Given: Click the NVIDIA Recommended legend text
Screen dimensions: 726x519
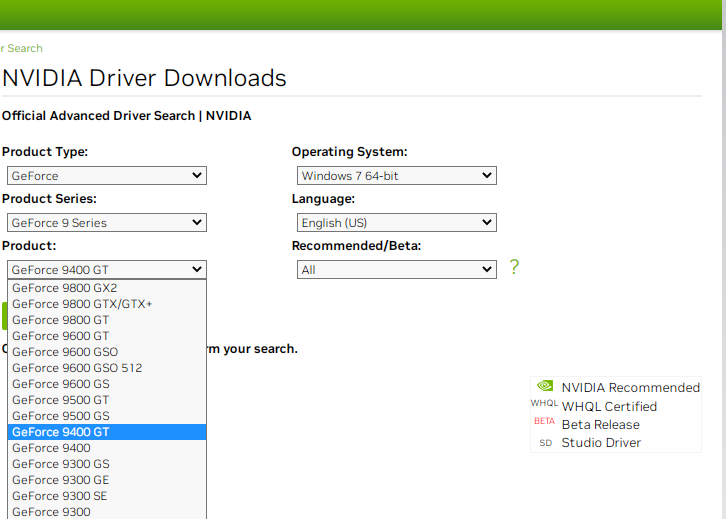Looking at the screenshot, I should [x=631, y=388].
